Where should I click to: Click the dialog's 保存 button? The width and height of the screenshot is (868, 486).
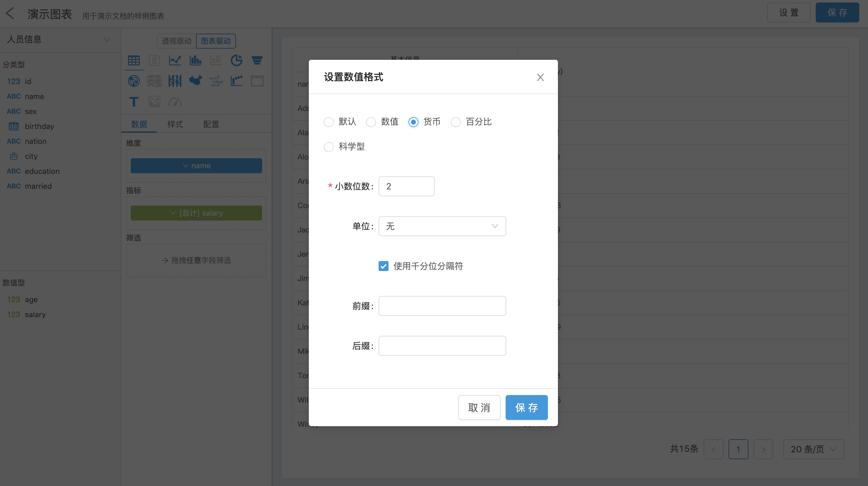tap(526, 407)
